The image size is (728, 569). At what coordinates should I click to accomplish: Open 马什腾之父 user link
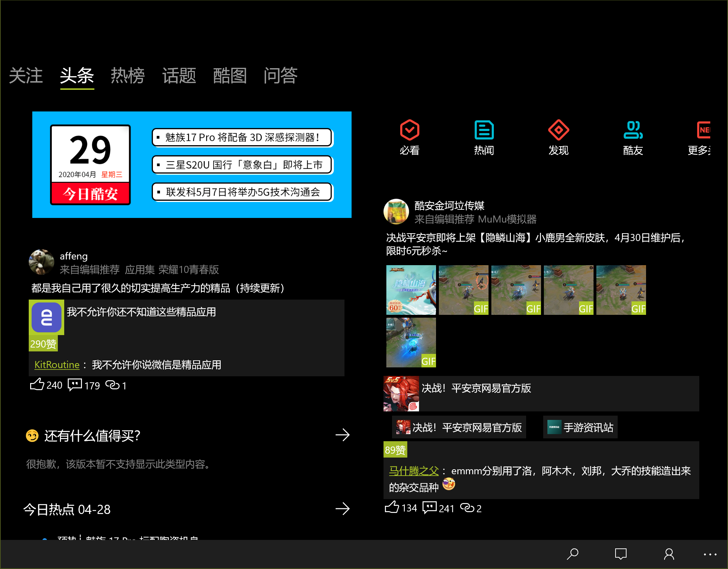(x=414, y=471)
